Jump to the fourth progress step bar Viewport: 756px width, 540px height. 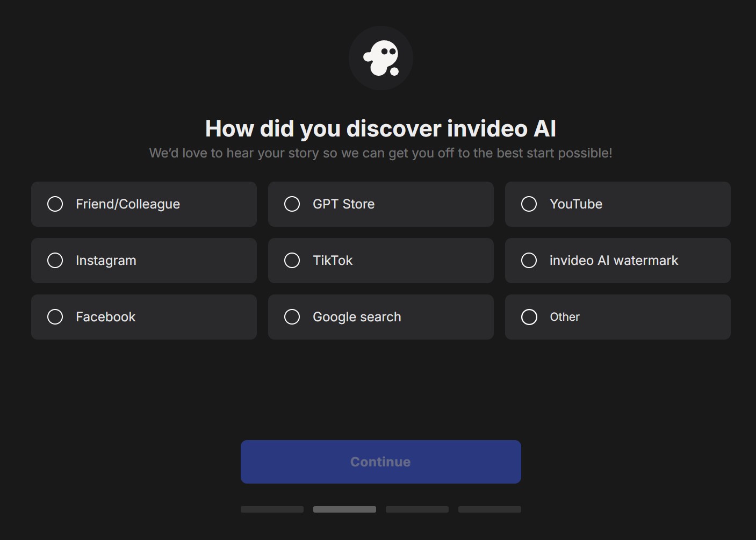coord(489,509)
